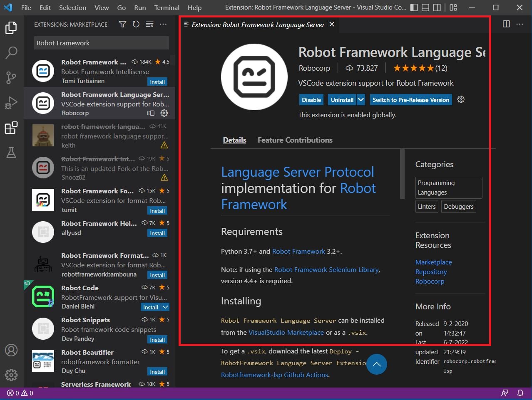The height and width of the screenshot is (400, 532).
Task: Open gear for Robot Framework Language Server list item
Action: (x=164, y=113)
